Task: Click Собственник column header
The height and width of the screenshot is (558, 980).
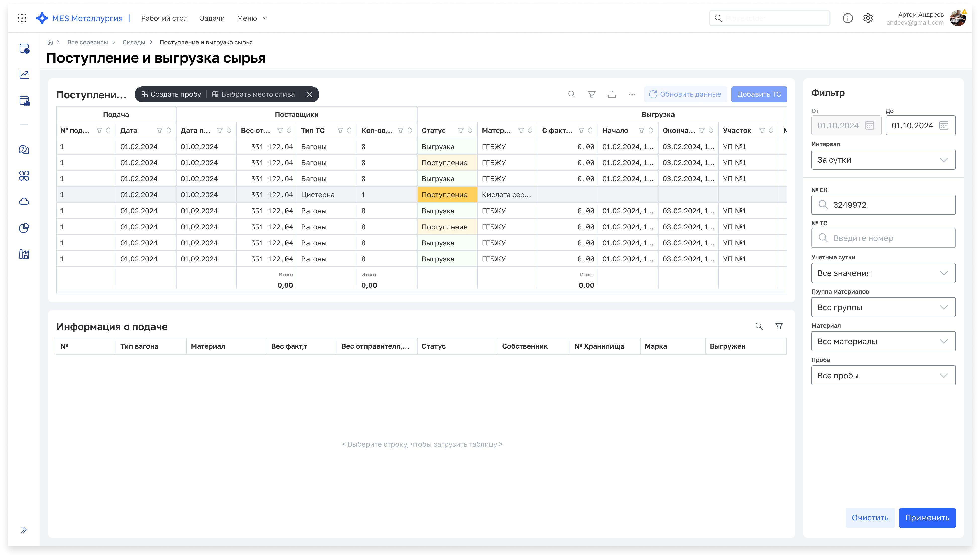Action: (533, 346)
